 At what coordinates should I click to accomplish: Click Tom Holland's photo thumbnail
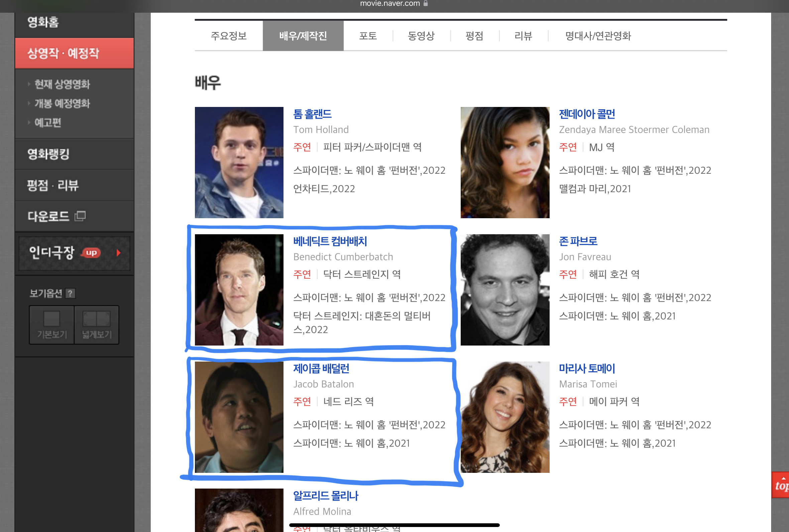point(239,162)
